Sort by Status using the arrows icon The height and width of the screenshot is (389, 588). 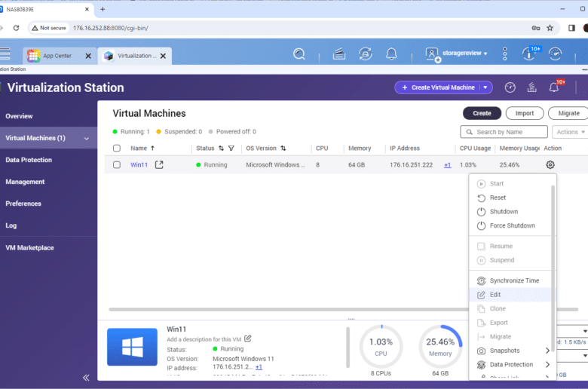[221, 149]
